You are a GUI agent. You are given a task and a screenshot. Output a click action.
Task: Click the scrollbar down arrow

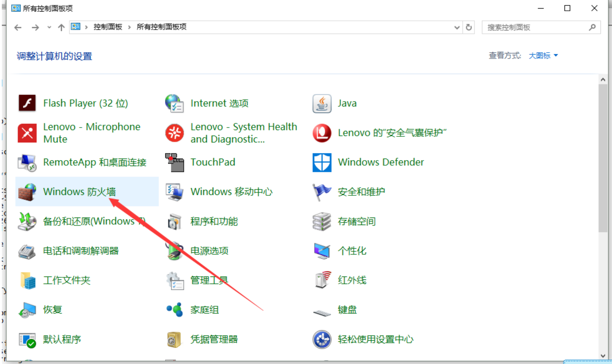coord(603,356)
